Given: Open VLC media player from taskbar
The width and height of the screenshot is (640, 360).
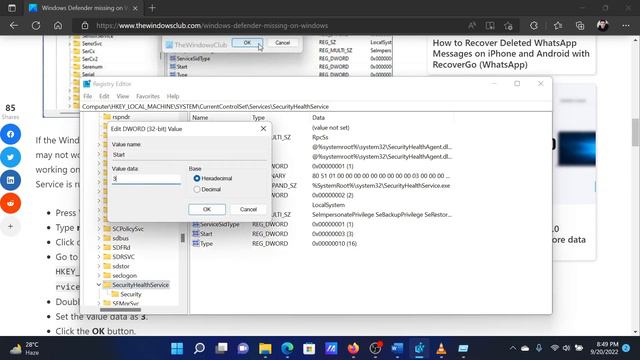Looking at the screenshot, I should (x=441, y=348).
